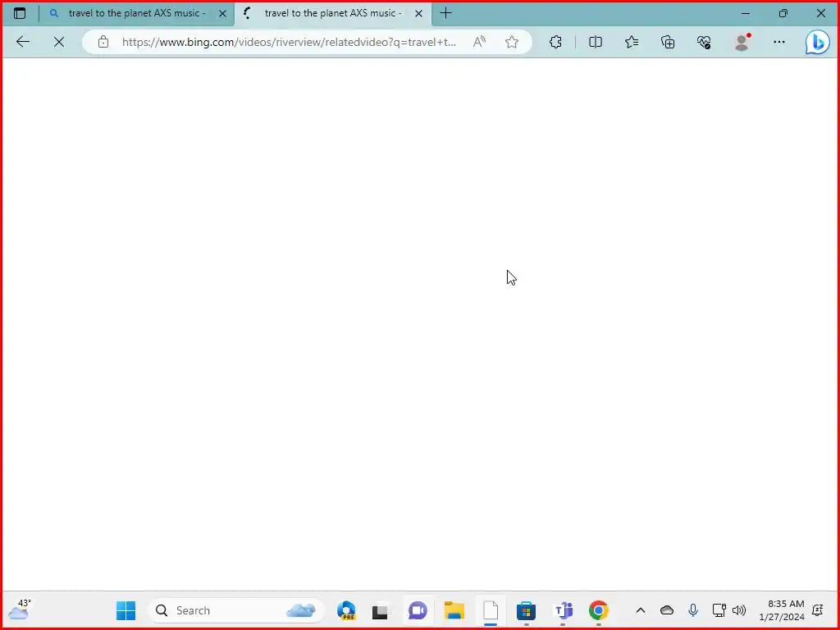Open the Windows Start menu
The width and height of the screenshot is (840, 630).
126,610
